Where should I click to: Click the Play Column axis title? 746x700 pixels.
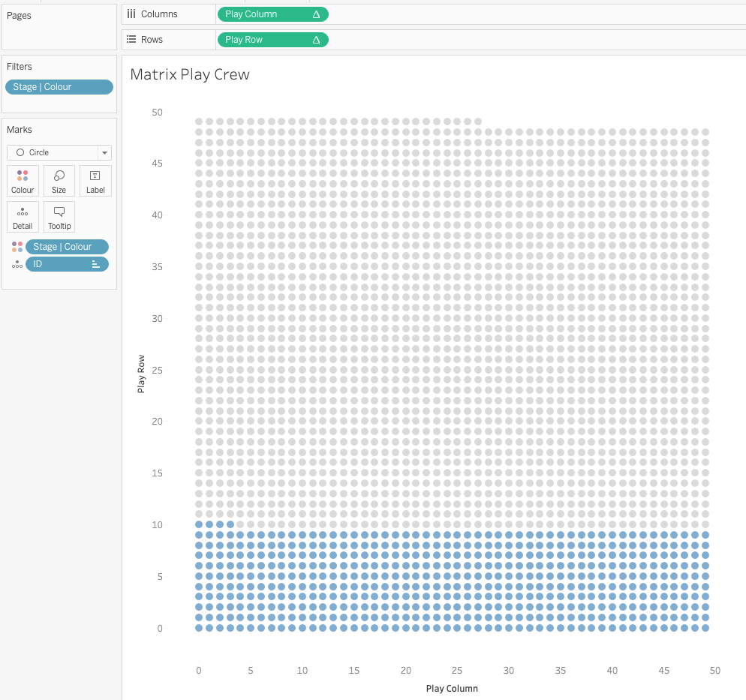[452, 688]
